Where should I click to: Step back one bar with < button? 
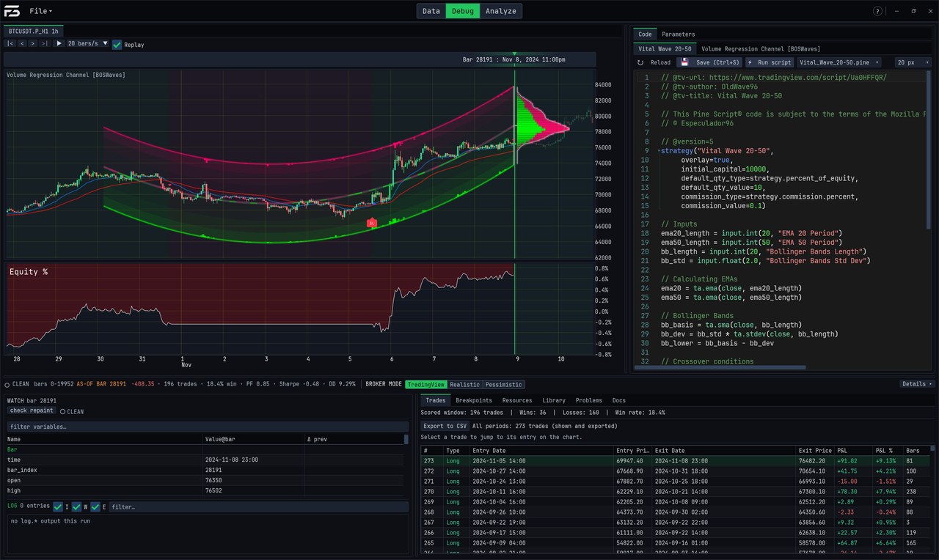(22, 44)
